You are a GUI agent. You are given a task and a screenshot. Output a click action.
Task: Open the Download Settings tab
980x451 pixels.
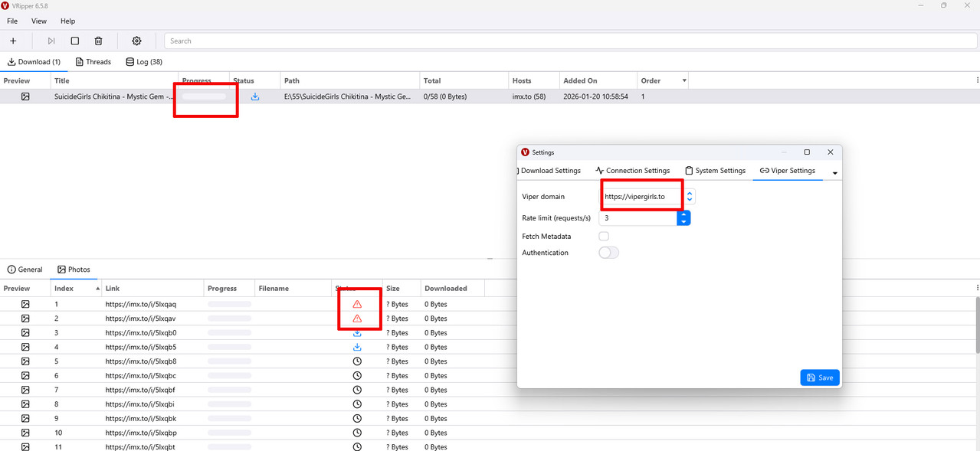(x=550, y=171)
